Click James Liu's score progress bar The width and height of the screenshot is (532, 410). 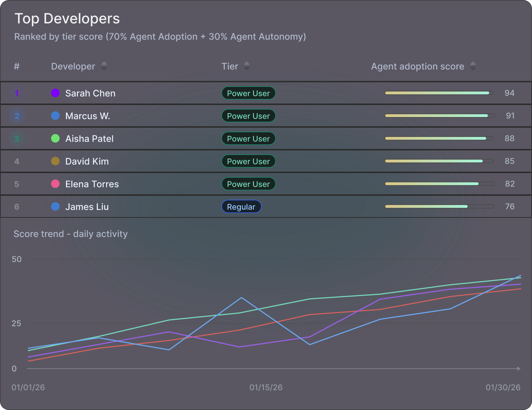pyautogui.click(x=439, y=206)
